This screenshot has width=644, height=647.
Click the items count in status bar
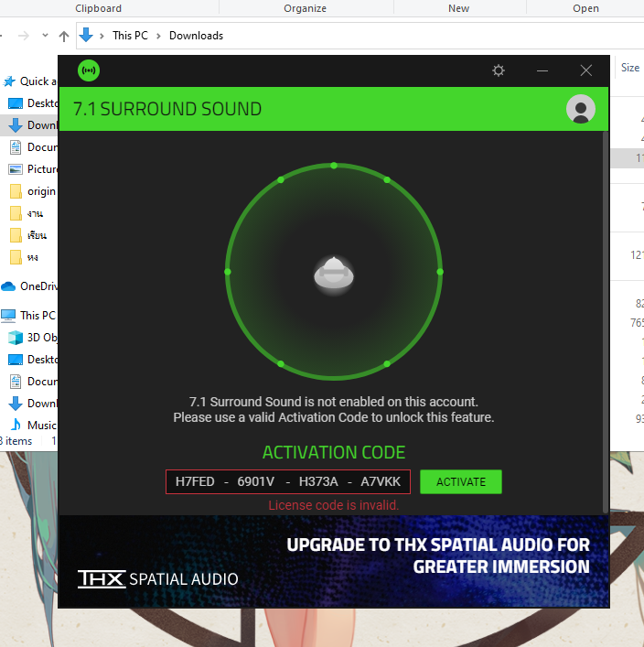click(x=16, y=441)
